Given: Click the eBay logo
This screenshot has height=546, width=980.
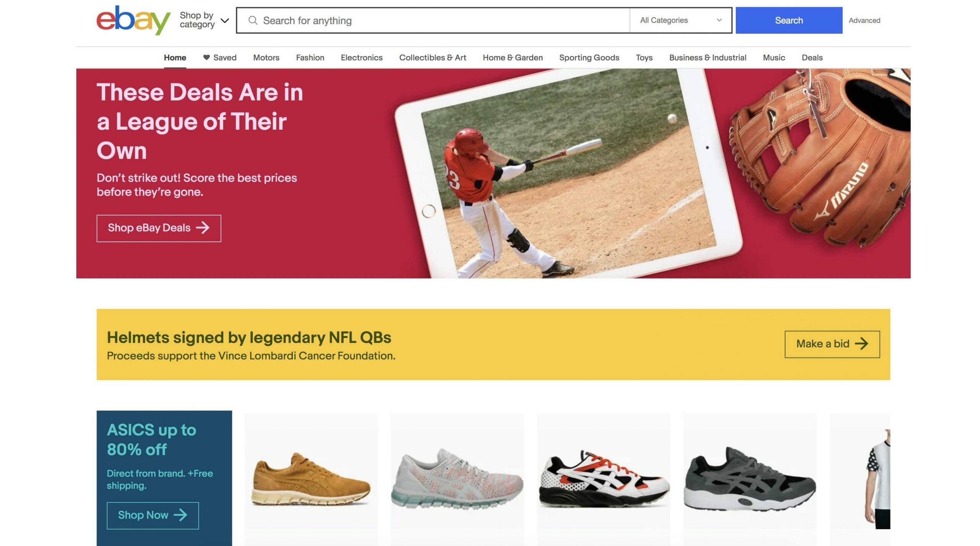Looking at the screenshot, I should click(133, 20).
